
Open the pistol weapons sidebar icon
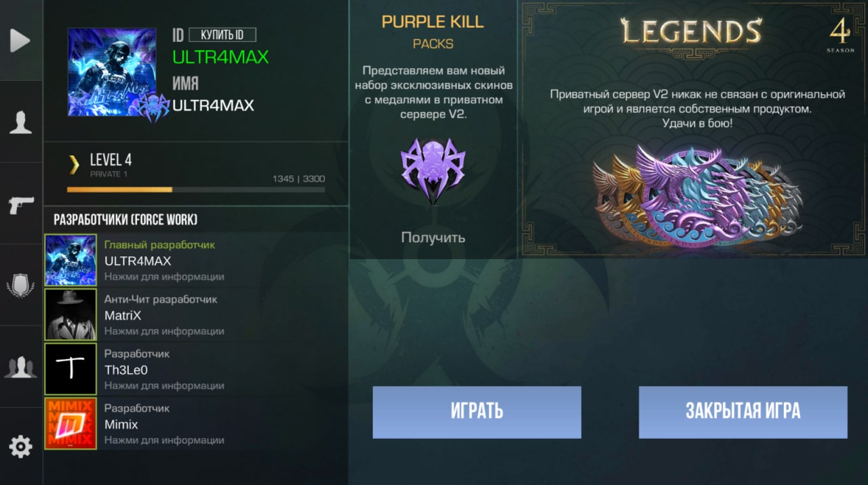coord(20,204)
